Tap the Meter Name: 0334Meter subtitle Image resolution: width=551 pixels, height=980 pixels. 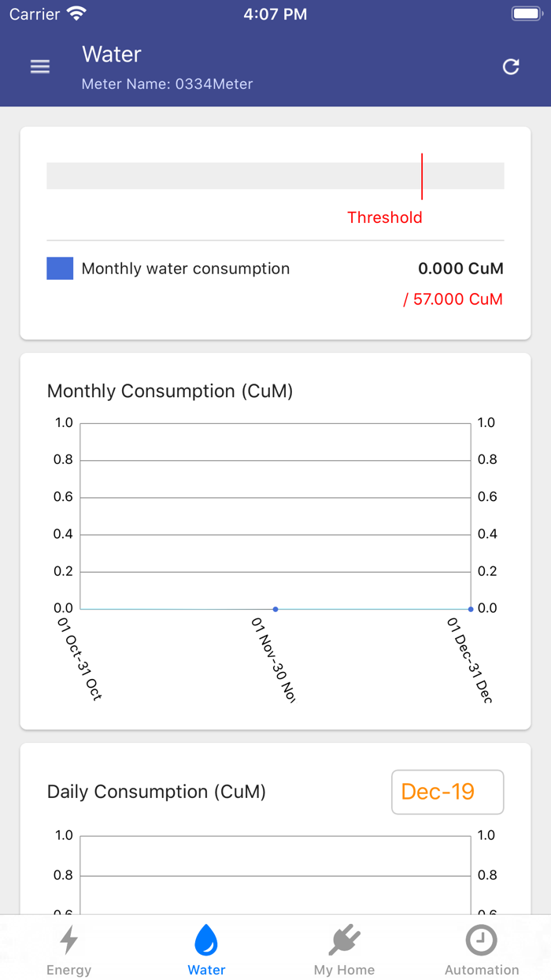167,84
